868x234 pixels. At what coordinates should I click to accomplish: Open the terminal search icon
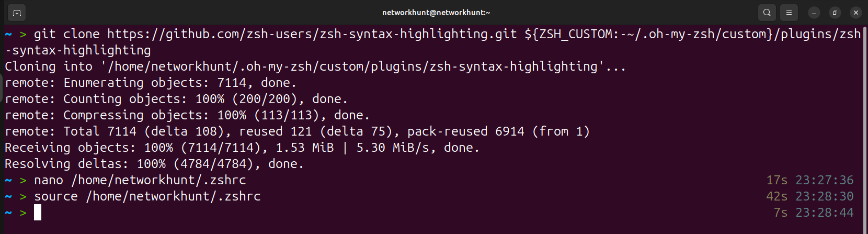(x=767, y=13)
